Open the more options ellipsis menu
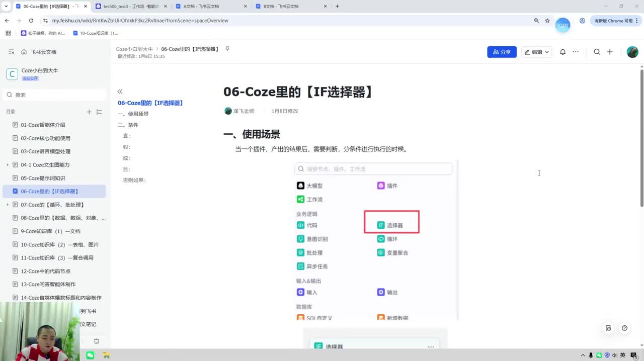This screenshot has width=644, height=361. coord(576,52)
